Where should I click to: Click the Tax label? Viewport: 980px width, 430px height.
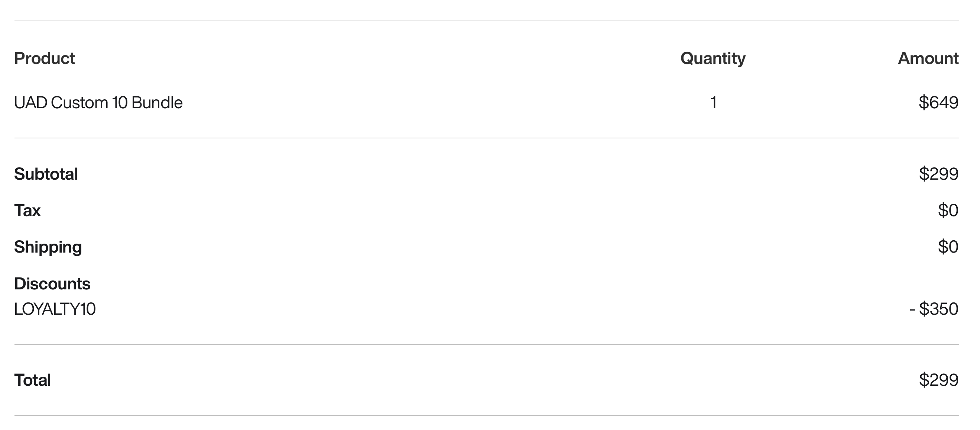pyautogui.click(x=27, y=210)
